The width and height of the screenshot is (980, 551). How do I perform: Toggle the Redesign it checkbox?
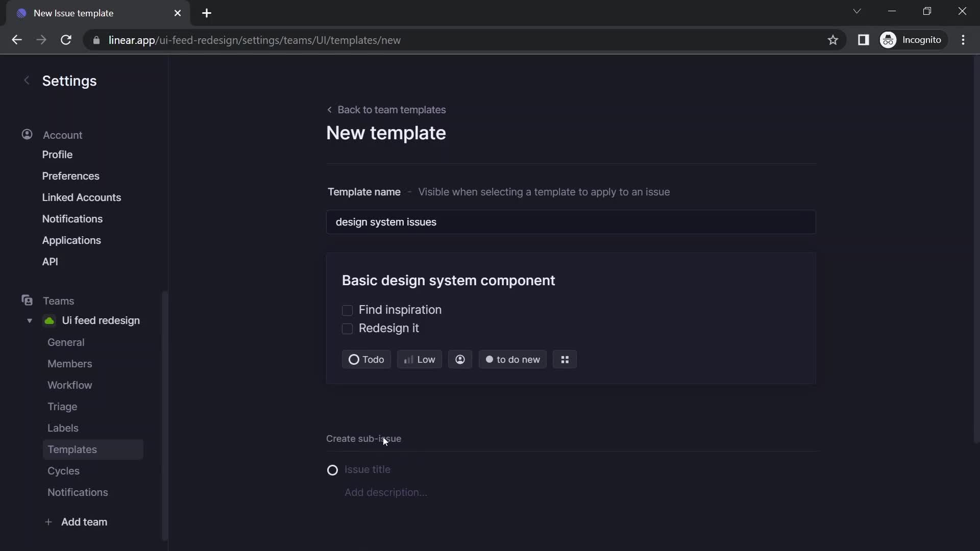347,328
